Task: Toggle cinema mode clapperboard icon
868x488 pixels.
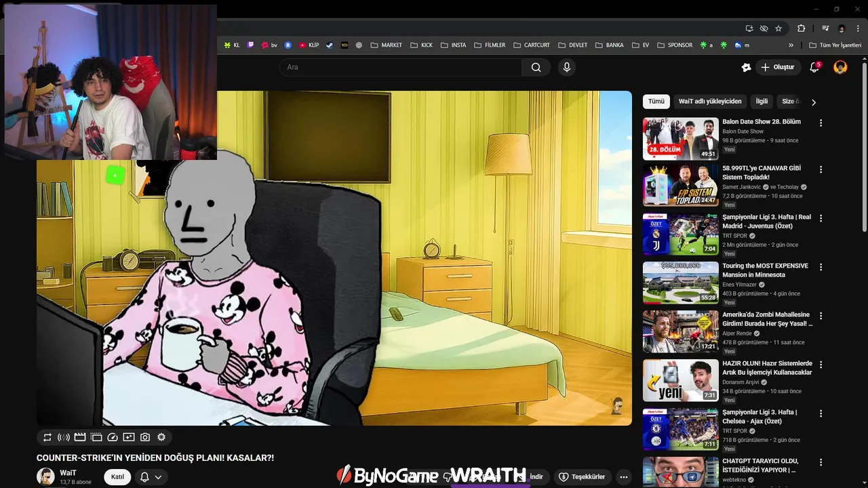Action: [x=80, y=437]
